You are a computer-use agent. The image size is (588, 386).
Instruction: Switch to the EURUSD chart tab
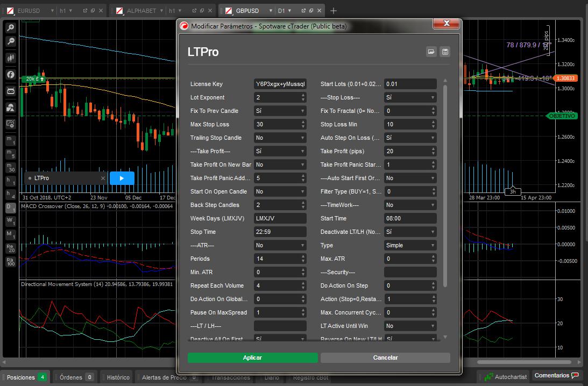(29, 11)
